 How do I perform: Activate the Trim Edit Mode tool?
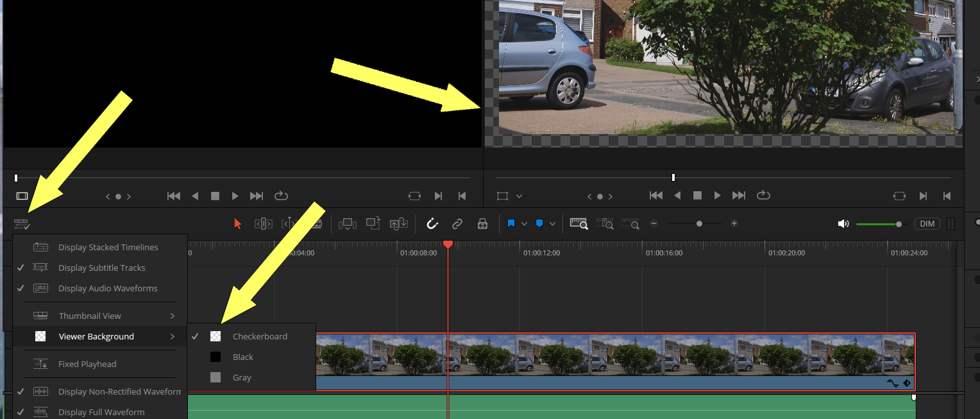click(264, 224)
